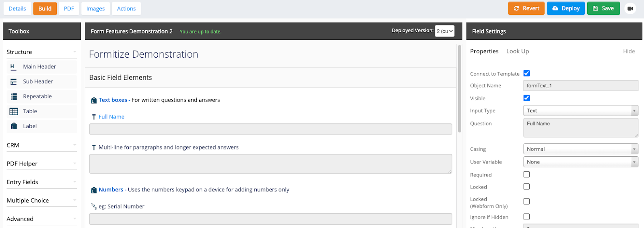Expand the PDF Helper toolbox section

click(x=42, y=164)
